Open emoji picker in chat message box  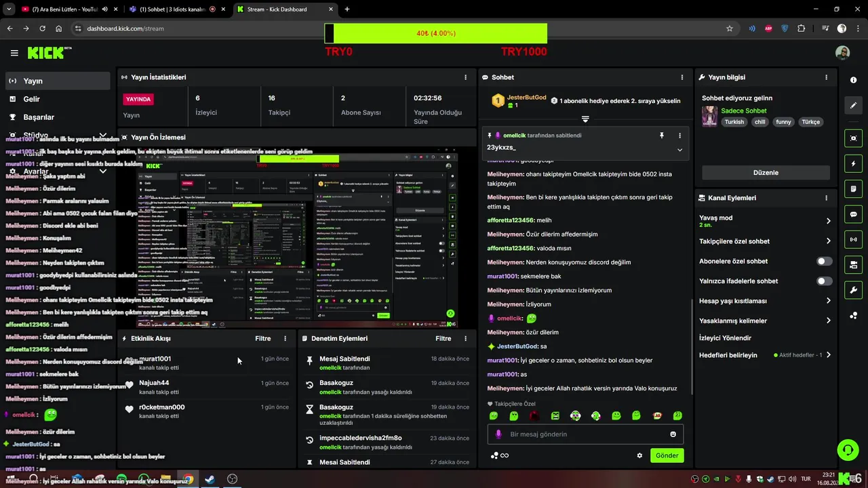click(673, 434)
